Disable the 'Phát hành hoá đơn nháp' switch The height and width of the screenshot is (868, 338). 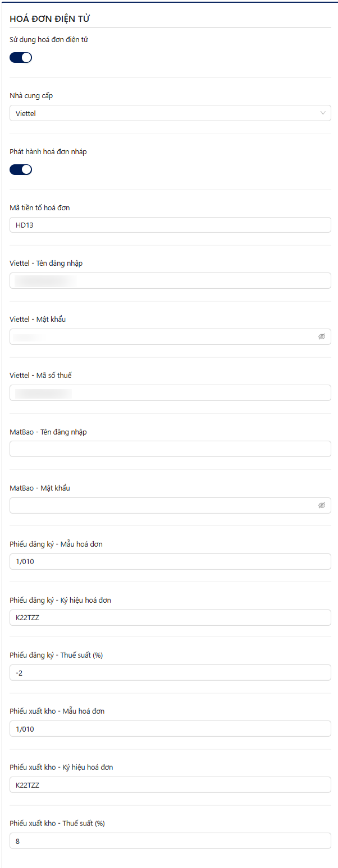coord(21,169)
